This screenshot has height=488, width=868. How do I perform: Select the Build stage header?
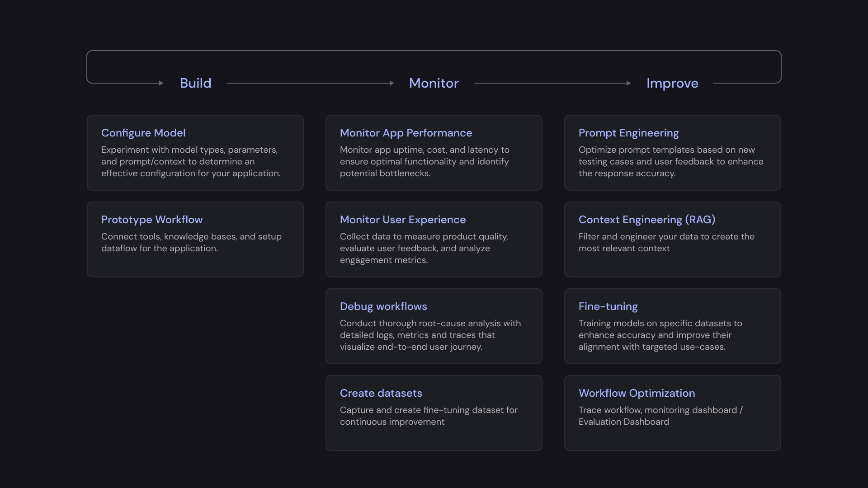(x=195, y=83)
